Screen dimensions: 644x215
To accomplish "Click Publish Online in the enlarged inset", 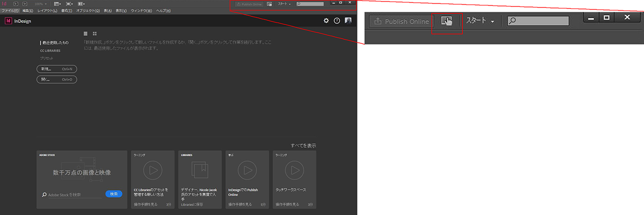I will (x=401, y=21).
